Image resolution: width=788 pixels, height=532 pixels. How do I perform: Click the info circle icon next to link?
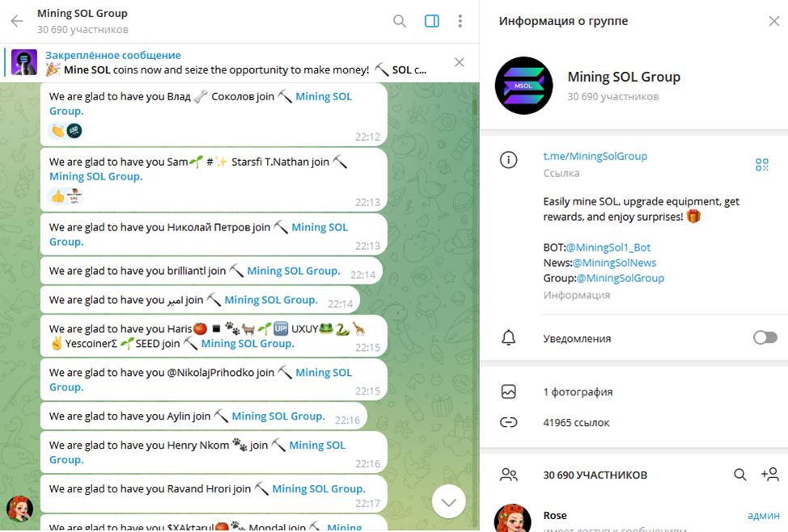[509, 160]
